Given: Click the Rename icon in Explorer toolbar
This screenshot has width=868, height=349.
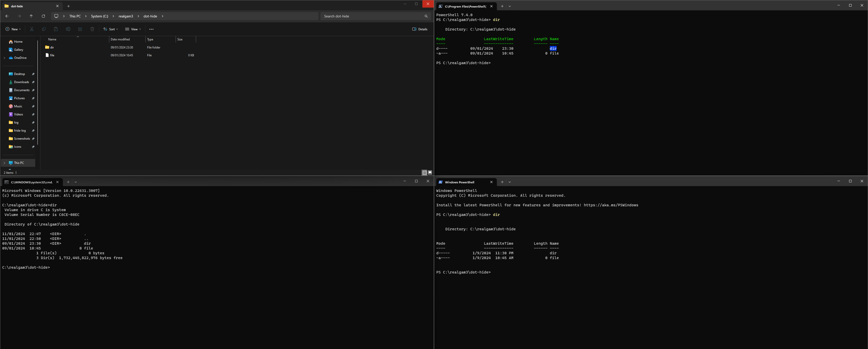Looking at the screenshot, I should 68,29.
